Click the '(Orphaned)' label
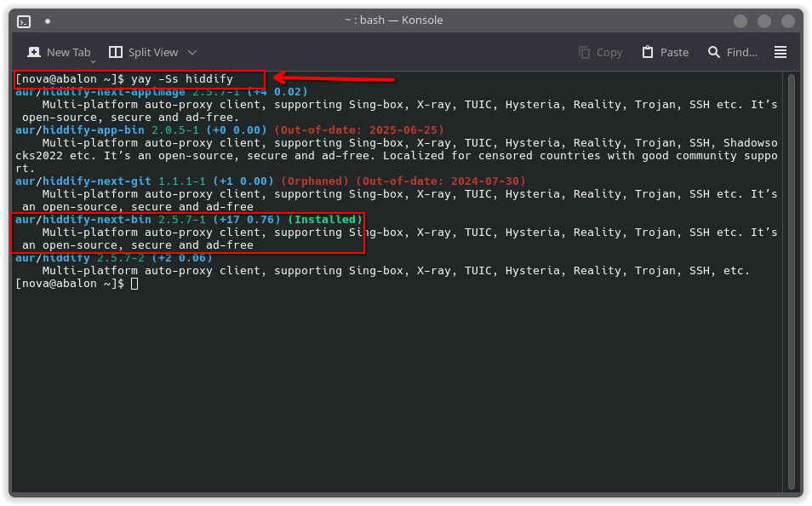The image size is (812, 506). [x=315, y=181]
